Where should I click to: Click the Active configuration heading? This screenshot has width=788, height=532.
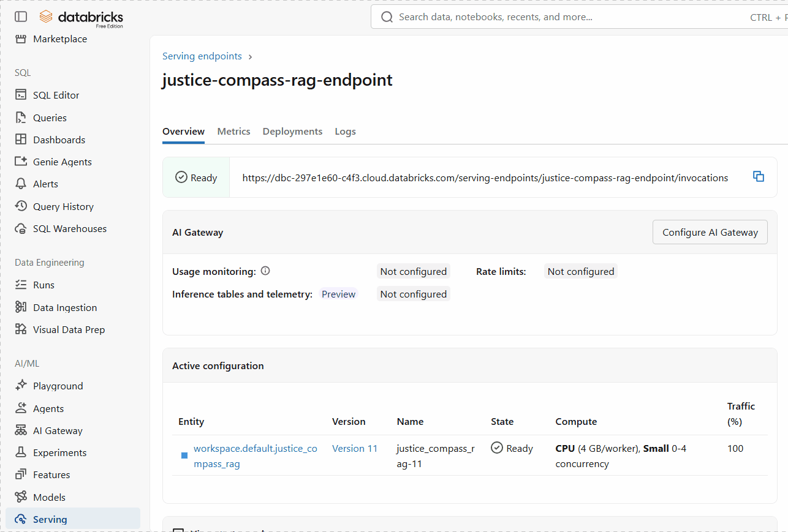218,366
